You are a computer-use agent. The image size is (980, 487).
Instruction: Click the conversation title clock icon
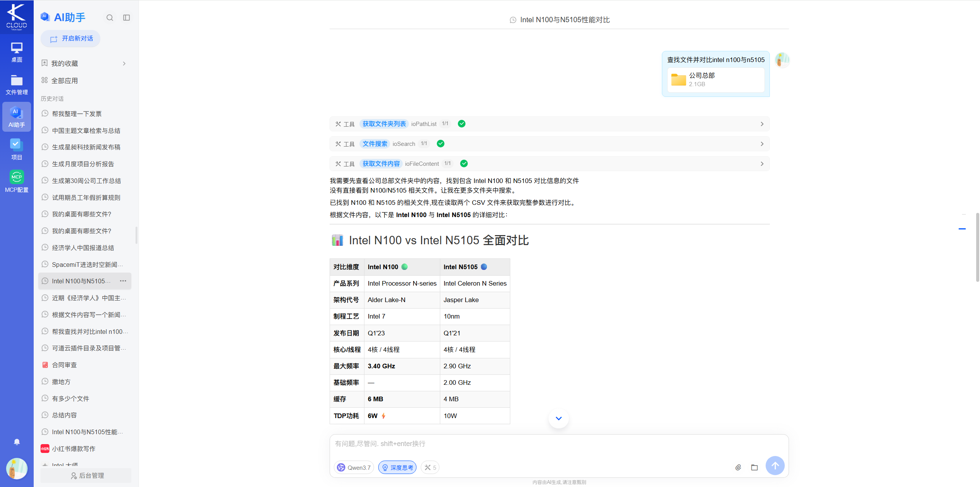coord(513,20)
